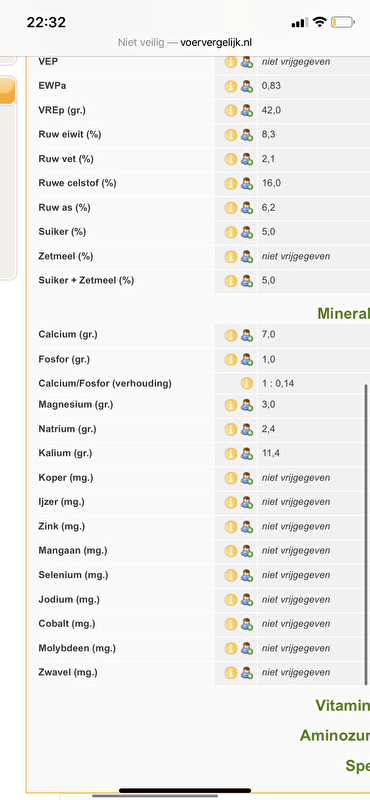Click the user-add icon for Suiker (%)
Viewport: 370px width, 800px height.
click(247, 232)
